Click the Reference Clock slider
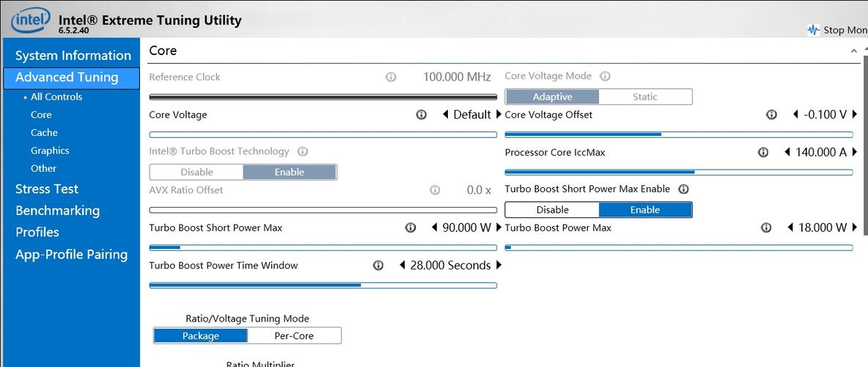 pos(323,97)
